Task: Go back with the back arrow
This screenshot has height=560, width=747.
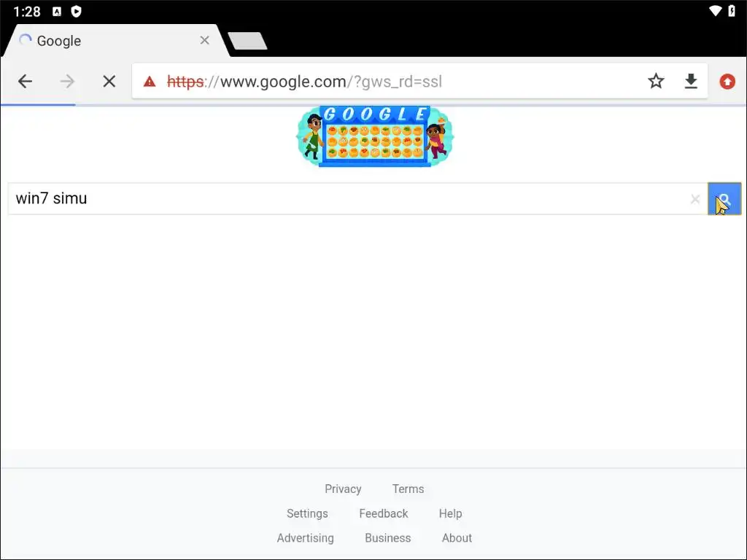Action: coord(26,82)
